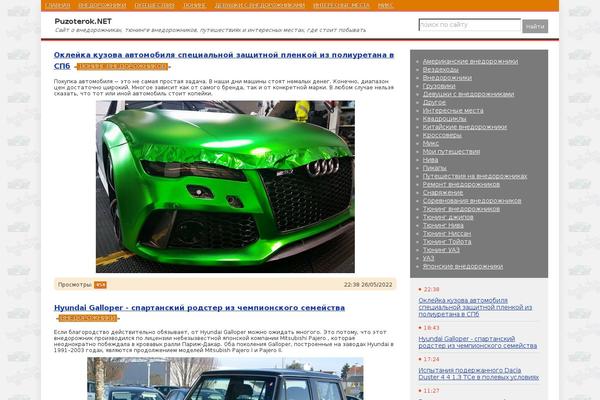Open the Hyundai Galloper car photo

[x=225, y=379]
